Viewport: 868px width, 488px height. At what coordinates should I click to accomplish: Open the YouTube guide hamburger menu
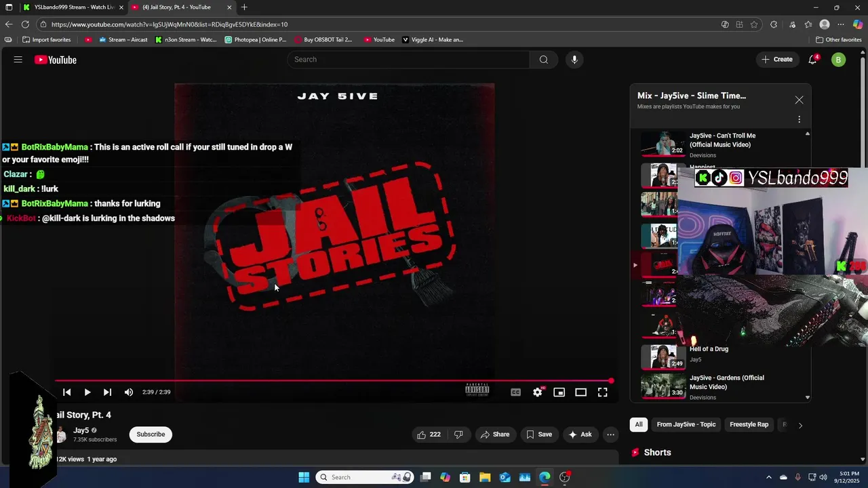(x=18, y=60)
